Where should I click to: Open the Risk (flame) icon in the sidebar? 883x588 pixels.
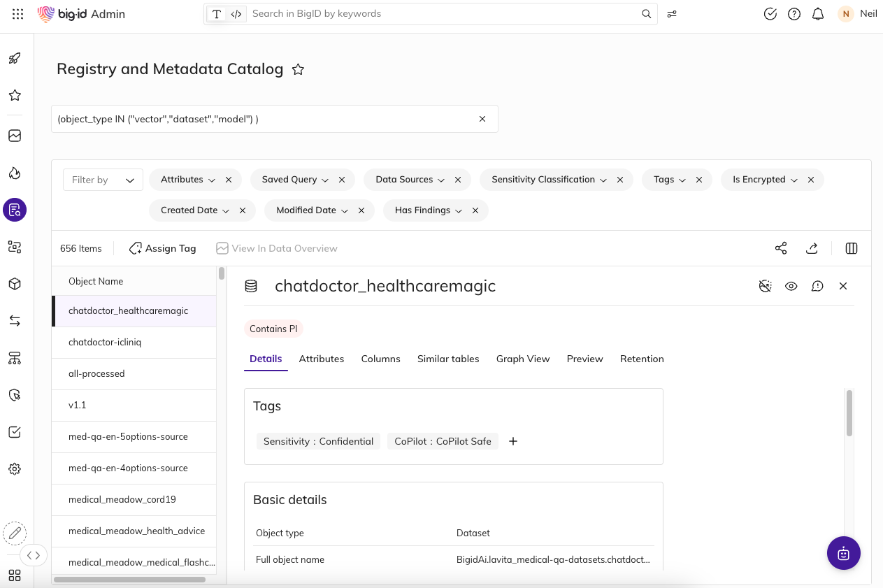15,173
